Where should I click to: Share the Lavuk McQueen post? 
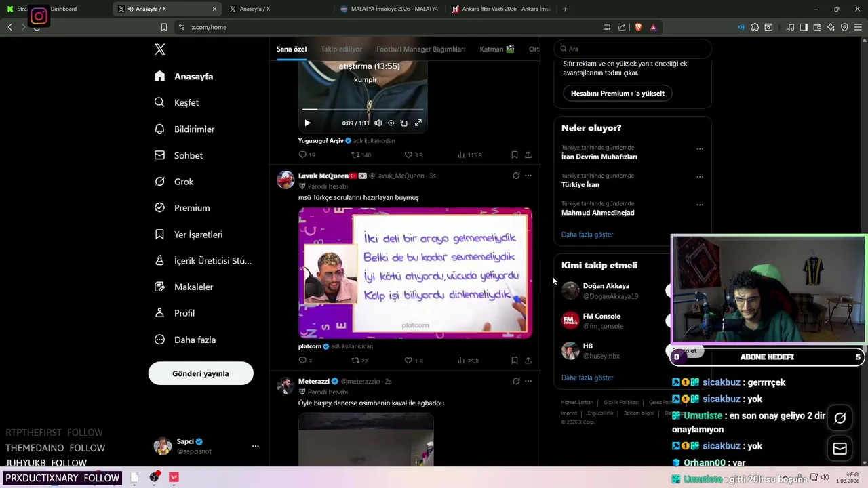click(x=528, y=361)
